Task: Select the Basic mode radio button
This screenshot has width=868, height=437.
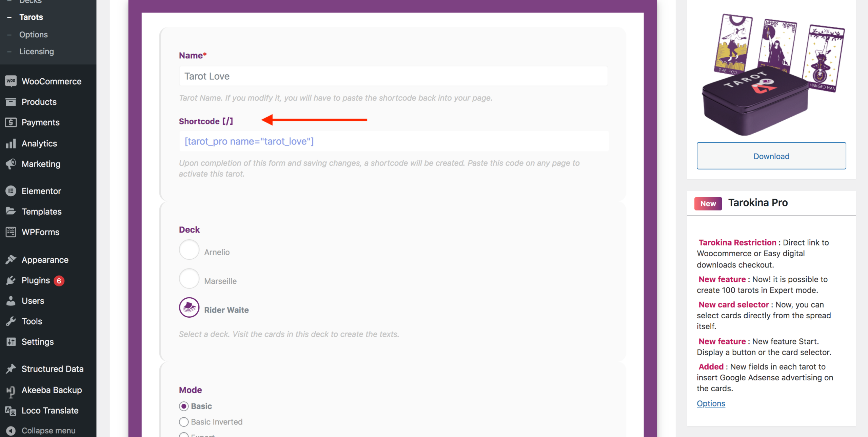Action: point(184,406)
